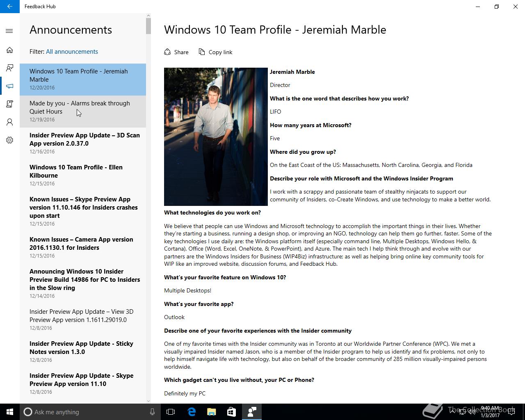This screenshot has width=525, height=420.
Task: Click the Announcements pane heading
Action: [71, 30]
